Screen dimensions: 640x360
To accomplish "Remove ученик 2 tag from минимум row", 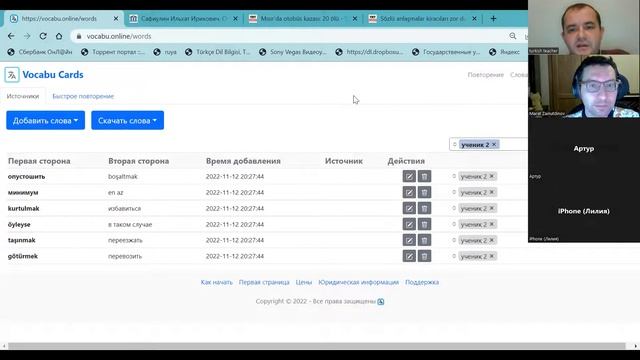I will (x=492, y=192).
